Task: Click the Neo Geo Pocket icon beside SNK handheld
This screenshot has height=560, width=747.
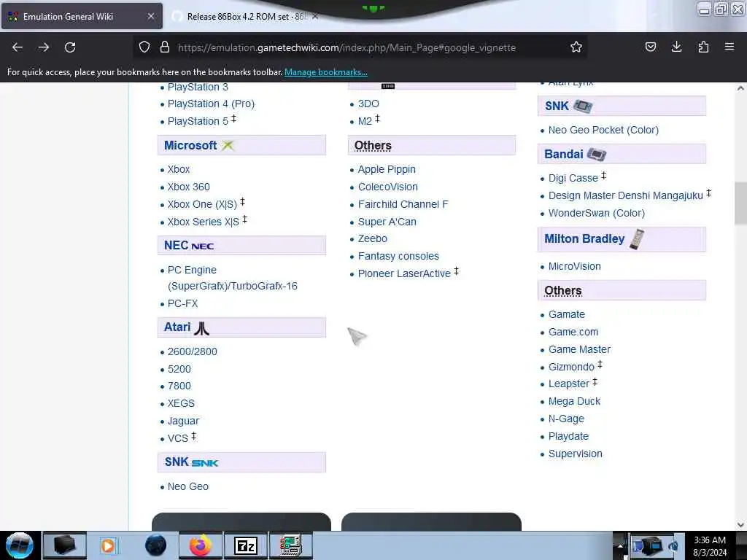Action: click(583, 106)
